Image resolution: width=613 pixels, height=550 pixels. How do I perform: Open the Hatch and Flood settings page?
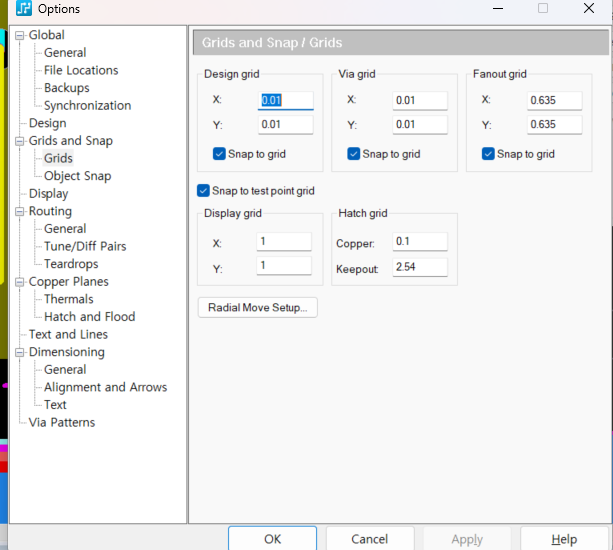[89, 317]
